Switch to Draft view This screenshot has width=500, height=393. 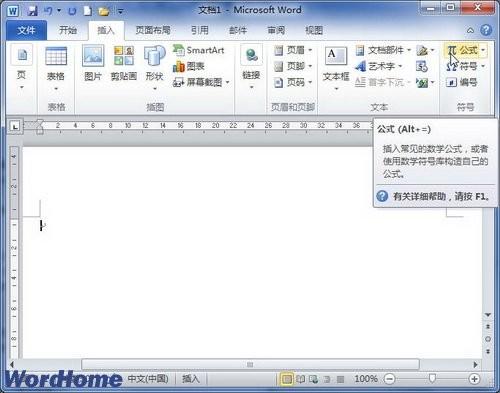[x=340, y=379]
